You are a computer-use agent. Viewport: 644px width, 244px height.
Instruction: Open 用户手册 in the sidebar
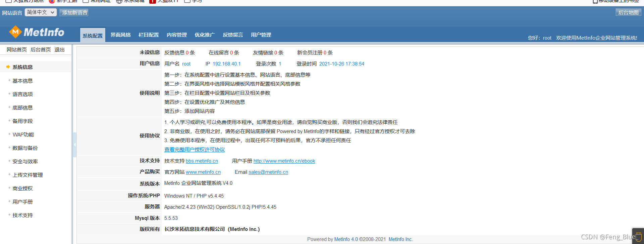click(22, 202)
